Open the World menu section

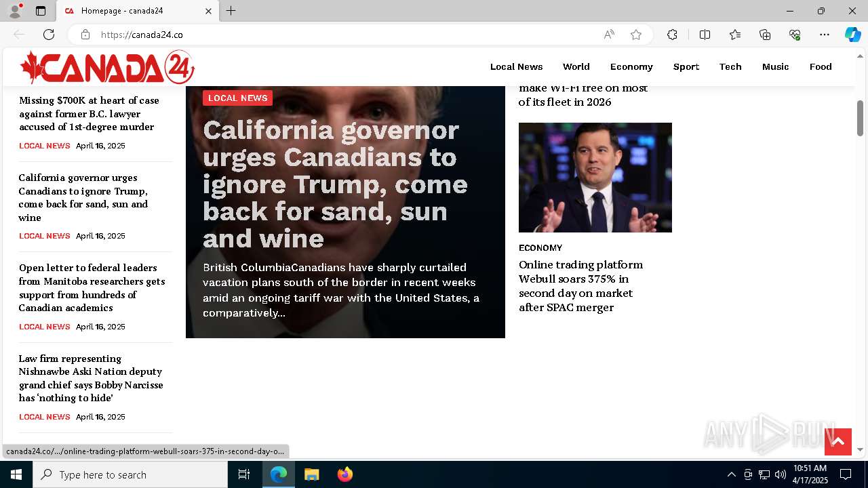pos(576,66)
